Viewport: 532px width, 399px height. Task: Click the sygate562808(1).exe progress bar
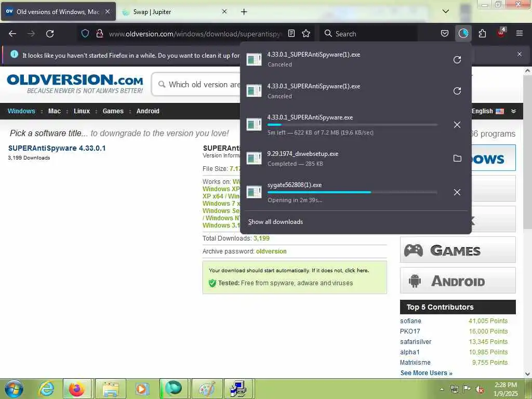click(x=352, y=192)
